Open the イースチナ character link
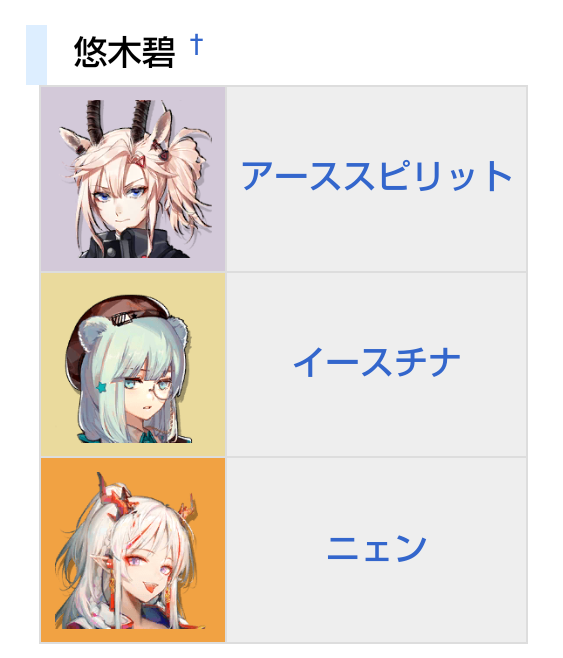Image resolution: width=563 pixels, height=658 pixels. [376, 362]
